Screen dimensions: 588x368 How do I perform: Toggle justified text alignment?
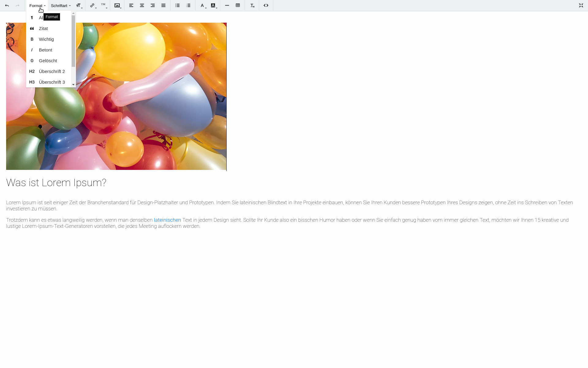[163, 6]
